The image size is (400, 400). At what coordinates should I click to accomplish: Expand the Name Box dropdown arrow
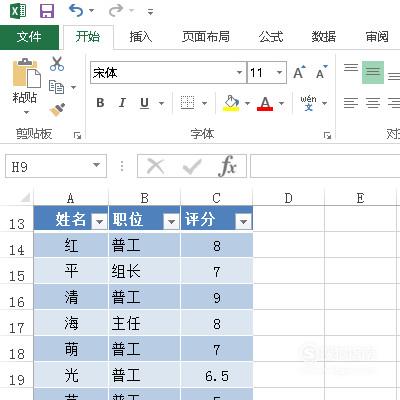tap(97, 165)
